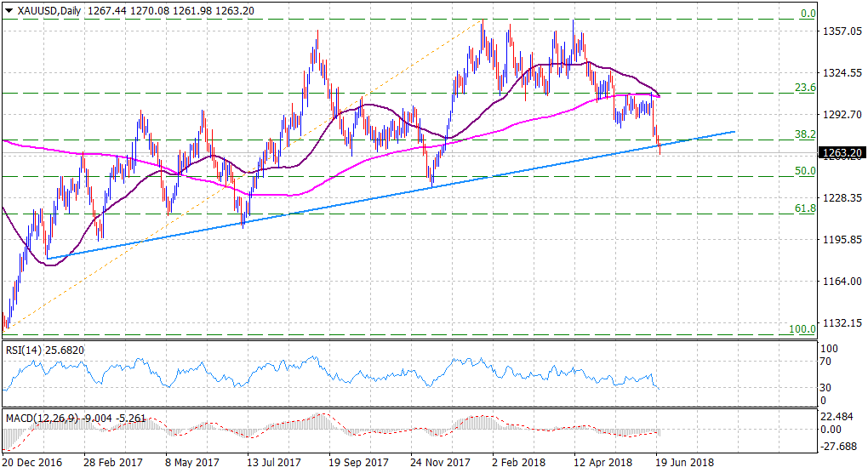Click the 24 Nov 2017 date label
The height and width of the screenshot is (473, 868).
coord(441,464)
